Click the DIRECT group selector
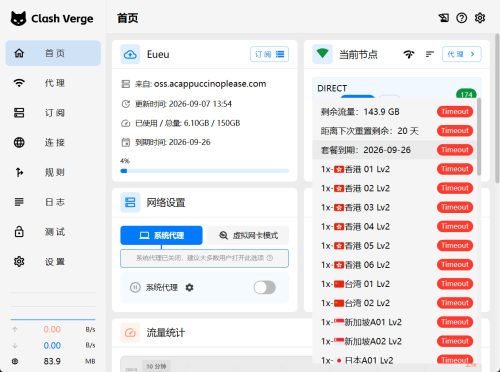 click(397, 88)
